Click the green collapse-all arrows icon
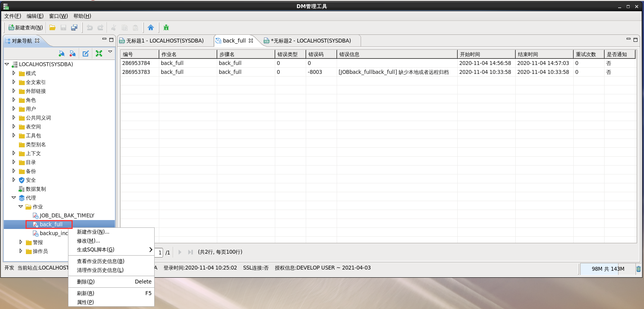Viewport: 644px width, 309px height. click(99, 53)
